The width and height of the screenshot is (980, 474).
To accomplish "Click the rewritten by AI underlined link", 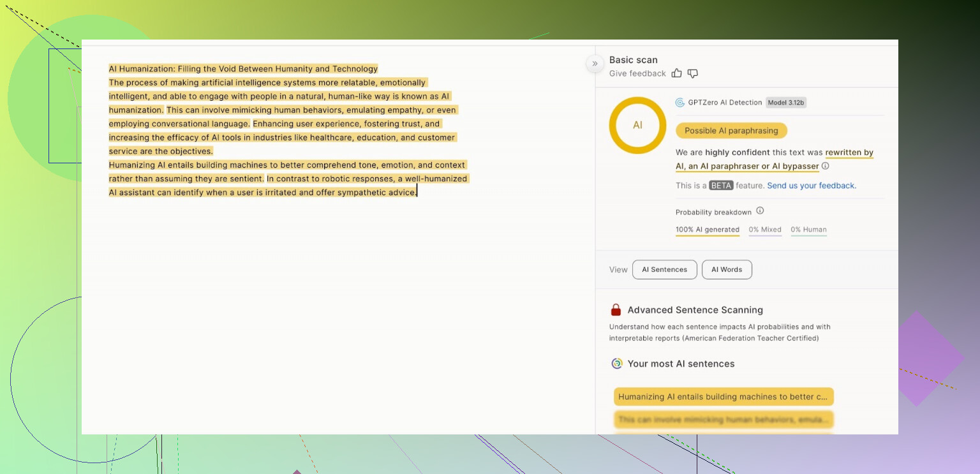I will click(849, 153).
